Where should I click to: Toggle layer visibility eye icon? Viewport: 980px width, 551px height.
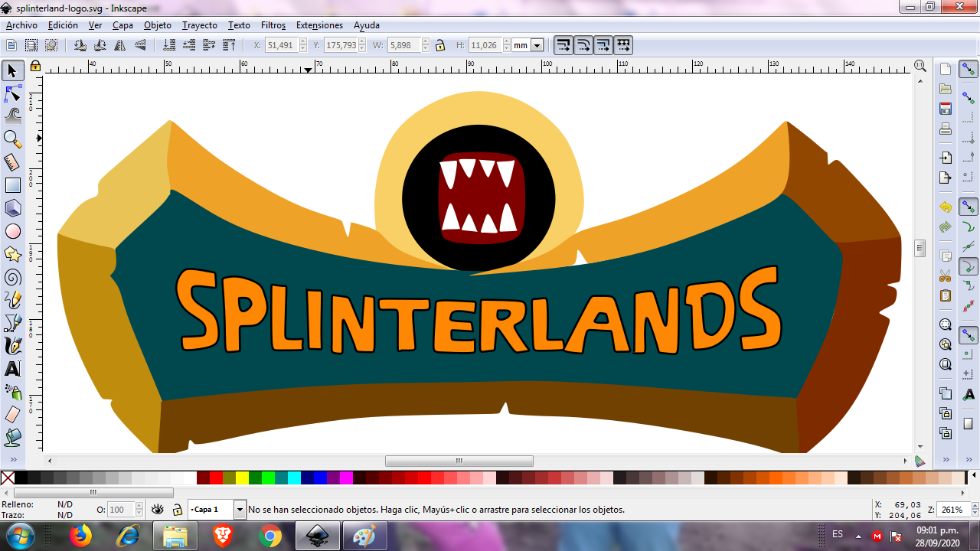point(157,509)
